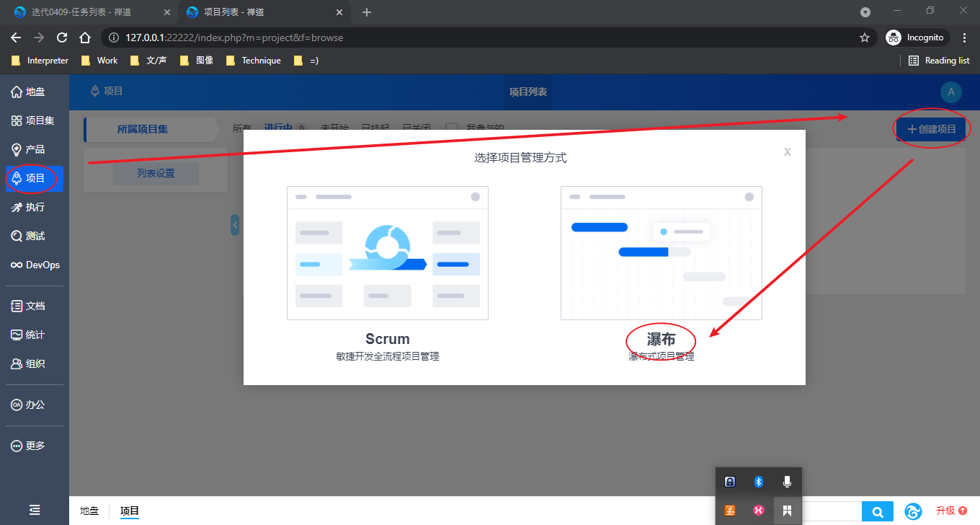Toggle the 我参与的 checkbox

tap(452, 128)
